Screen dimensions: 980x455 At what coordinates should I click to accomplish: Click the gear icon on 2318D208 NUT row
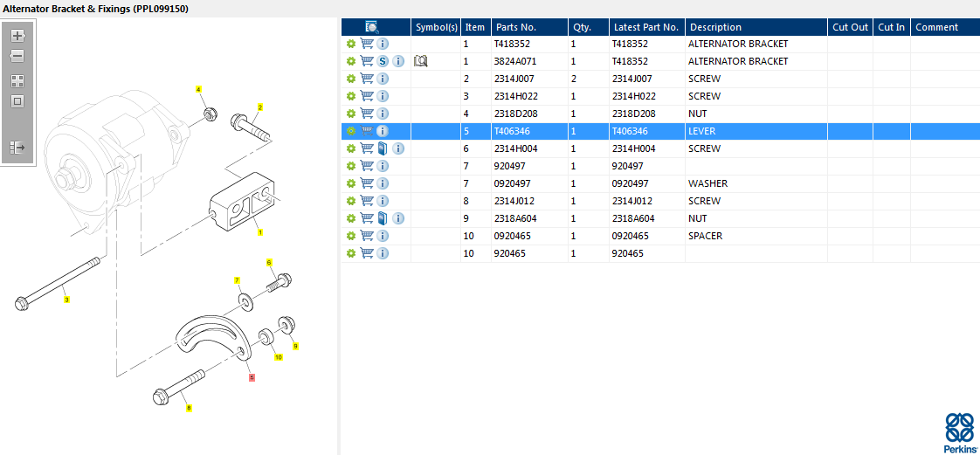(x=351, y=114)
